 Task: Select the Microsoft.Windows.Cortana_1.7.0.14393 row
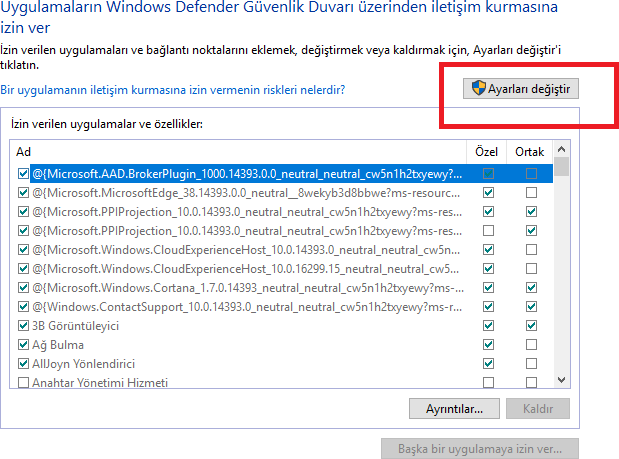coord(281,288)
